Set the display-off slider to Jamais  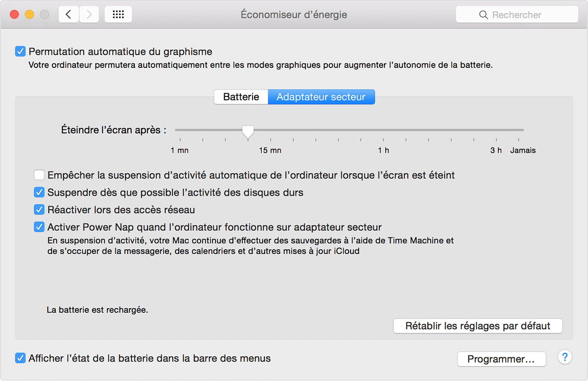[519, 130]
